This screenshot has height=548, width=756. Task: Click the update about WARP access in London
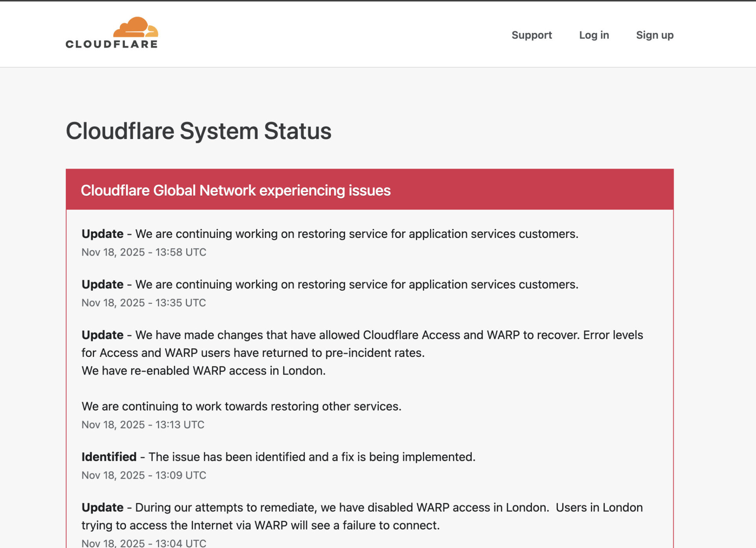point(362,507)
